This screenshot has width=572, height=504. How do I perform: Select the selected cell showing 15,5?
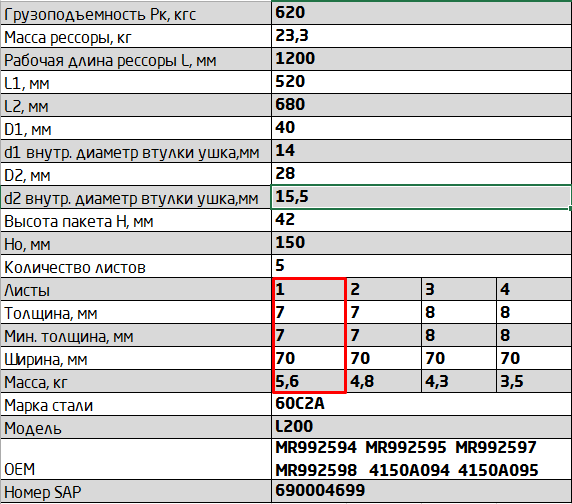421,197
